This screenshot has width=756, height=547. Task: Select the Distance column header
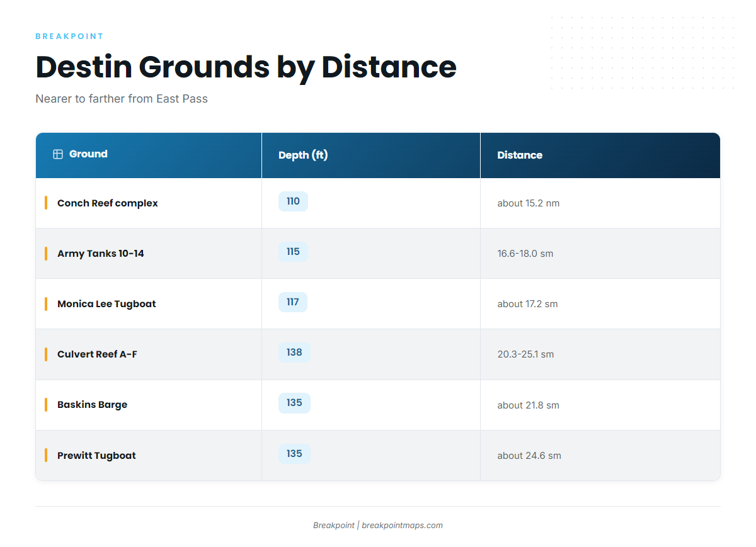[x=600, y=155]
